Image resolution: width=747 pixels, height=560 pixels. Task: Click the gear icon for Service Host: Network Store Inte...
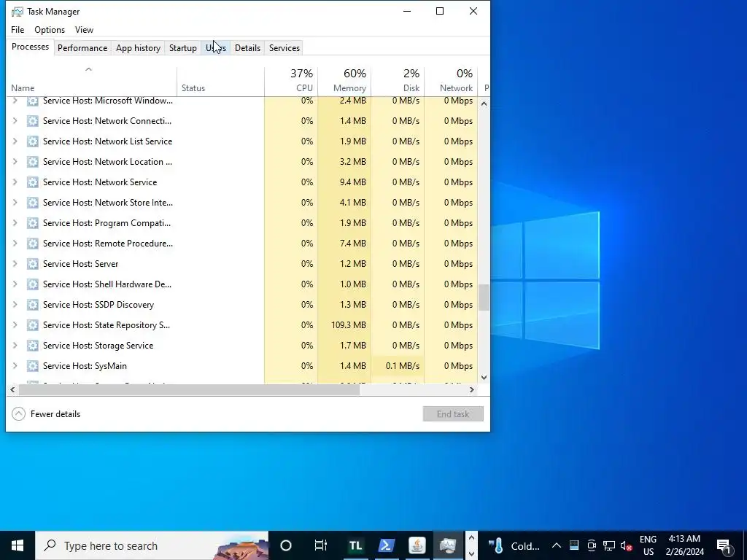(32, 203)
